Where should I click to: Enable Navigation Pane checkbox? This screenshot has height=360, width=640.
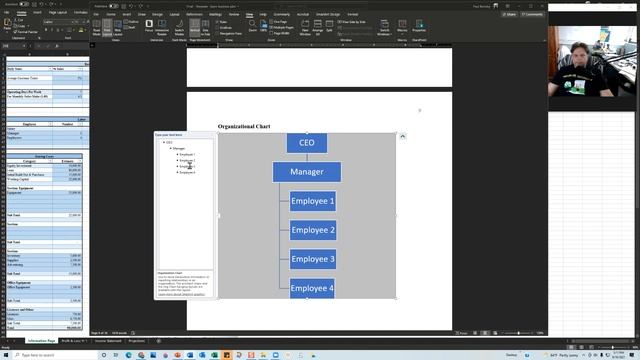pos(229,33)
